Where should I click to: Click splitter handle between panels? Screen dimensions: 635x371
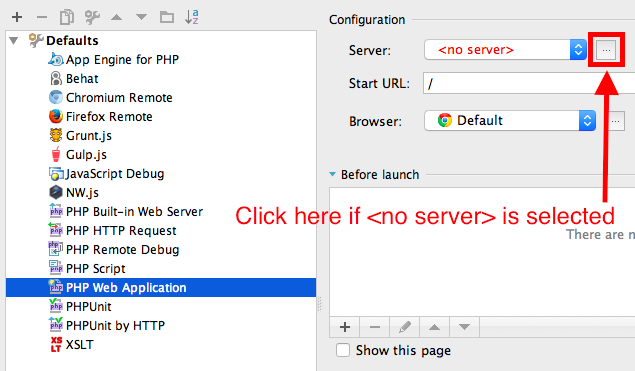[x=320, y=304]
